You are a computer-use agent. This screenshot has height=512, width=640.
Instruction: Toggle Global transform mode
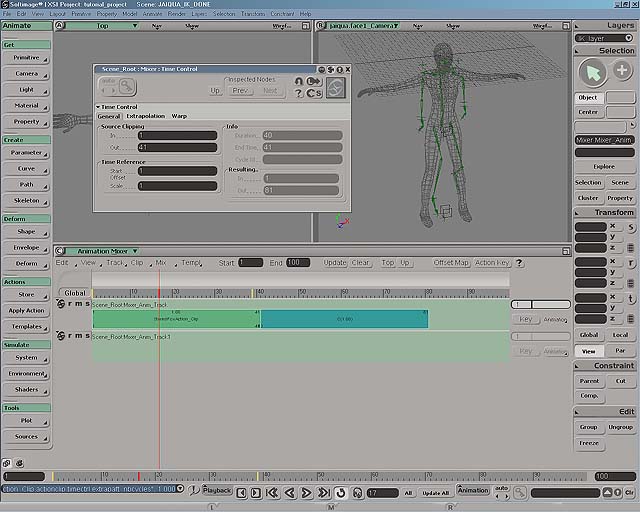pyautogui.click(x=589, y=335)
